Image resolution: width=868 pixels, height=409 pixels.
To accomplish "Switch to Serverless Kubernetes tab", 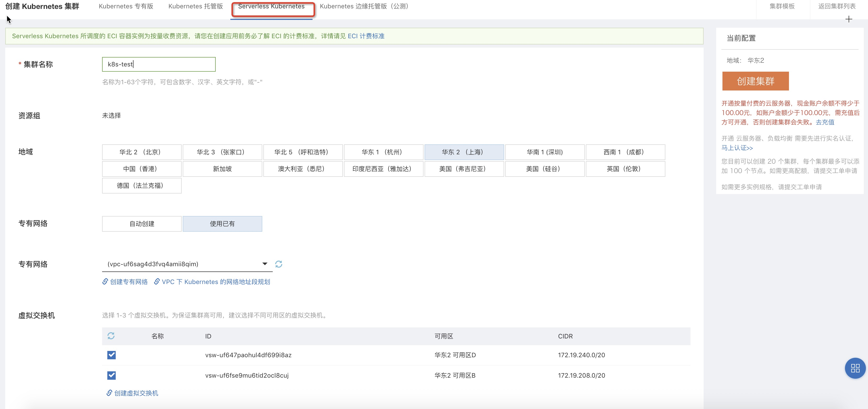I will coord(271,6).
